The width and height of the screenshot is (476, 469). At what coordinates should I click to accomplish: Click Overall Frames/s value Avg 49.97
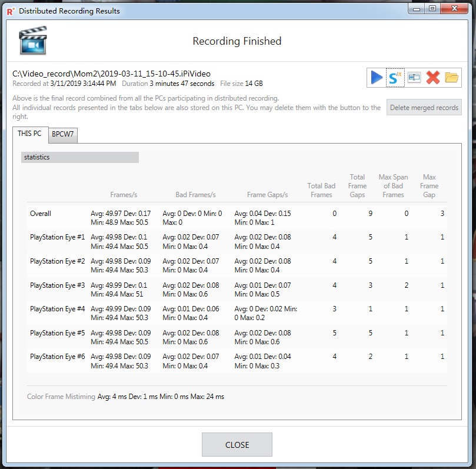point(121,218)
